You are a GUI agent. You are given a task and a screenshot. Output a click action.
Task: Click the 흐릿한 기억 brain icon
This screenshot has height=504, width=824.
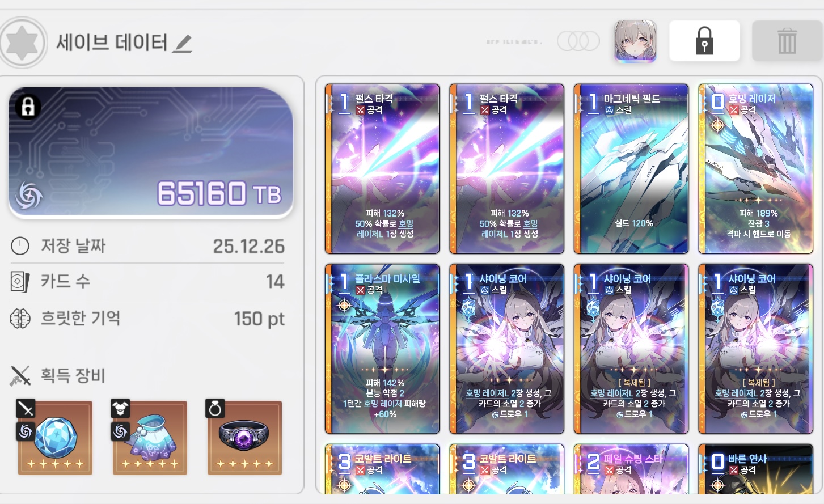tap(20, 319)
